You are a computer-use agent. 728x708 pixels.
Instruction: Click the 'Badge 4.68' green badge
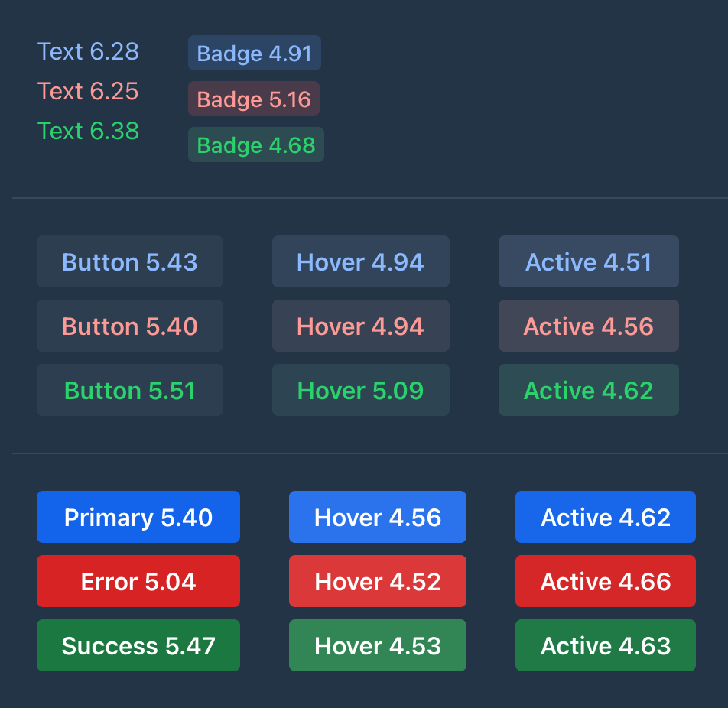pos(255,145)
